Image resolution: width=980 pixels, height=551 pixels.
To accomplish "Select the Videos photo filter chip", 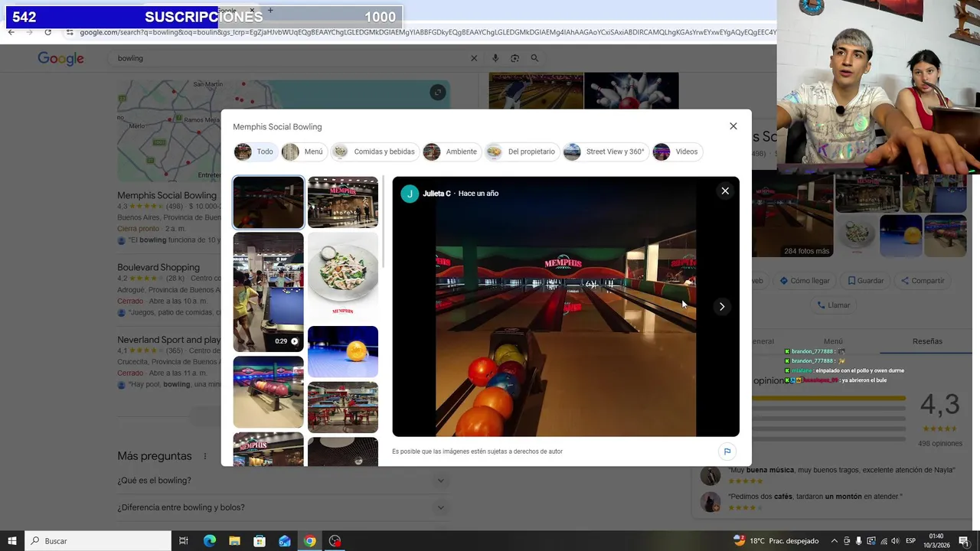I will tap(677, 152).
